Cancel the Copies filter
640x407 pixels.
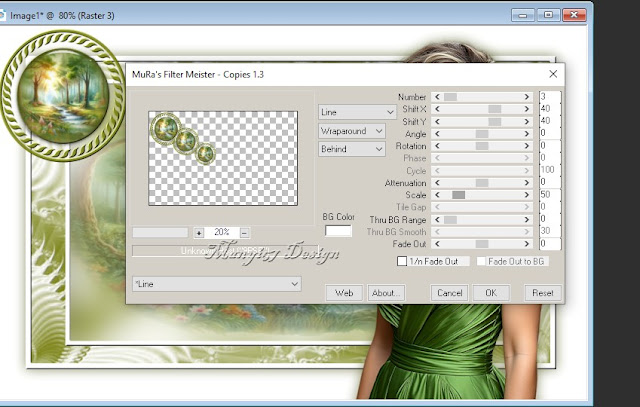click(449, 293)
